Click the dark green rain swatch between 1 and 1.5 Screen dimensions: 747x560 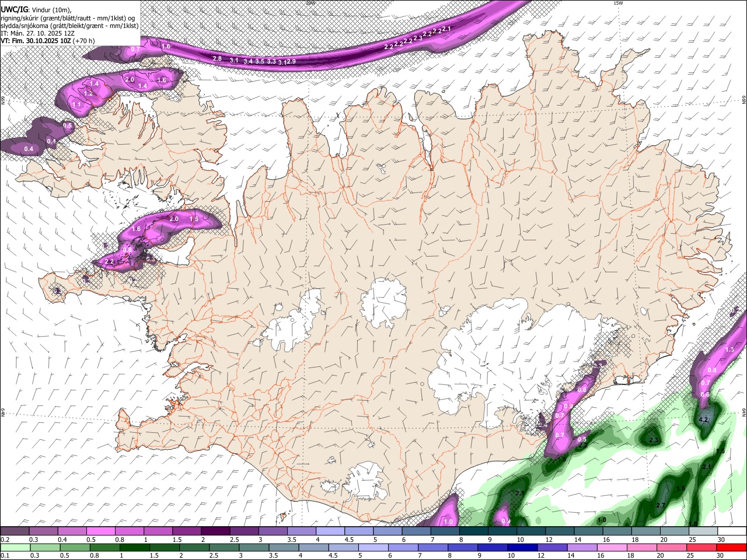pyautogui.click(x=134, y=547)
